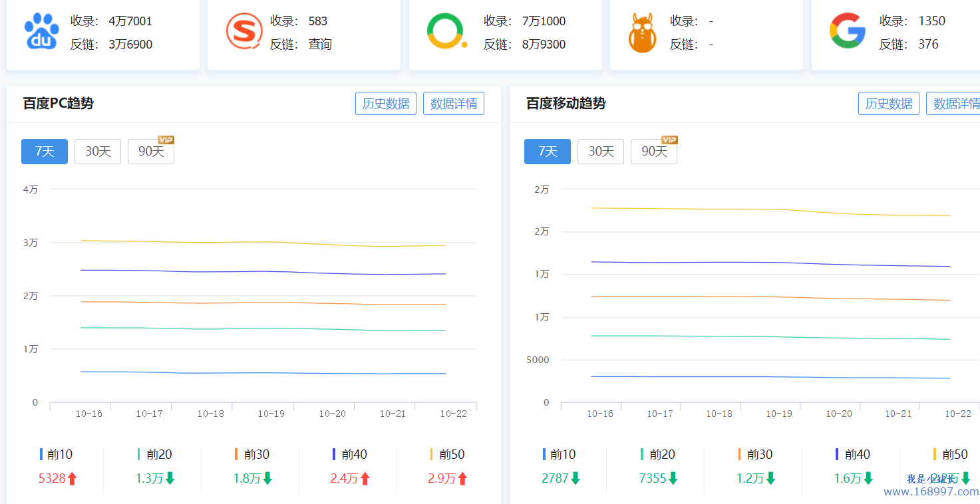Switch 百度移动趋势 to 30天

(601, 152)
